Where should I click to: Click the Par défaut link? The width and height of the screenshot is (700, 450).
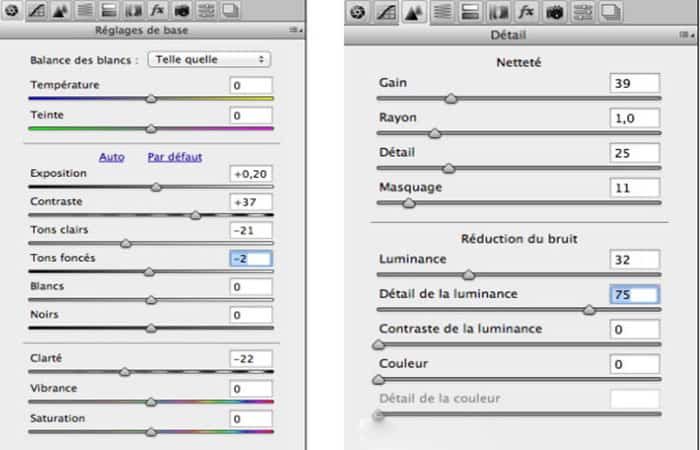pyautogui.click(x=175, y=157)
